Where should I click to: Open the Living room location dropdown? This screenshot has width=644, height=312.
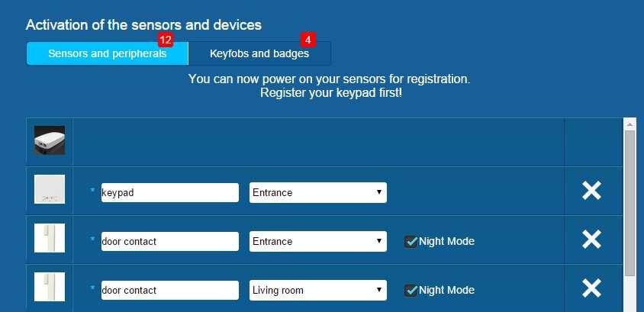coord(318,290)
